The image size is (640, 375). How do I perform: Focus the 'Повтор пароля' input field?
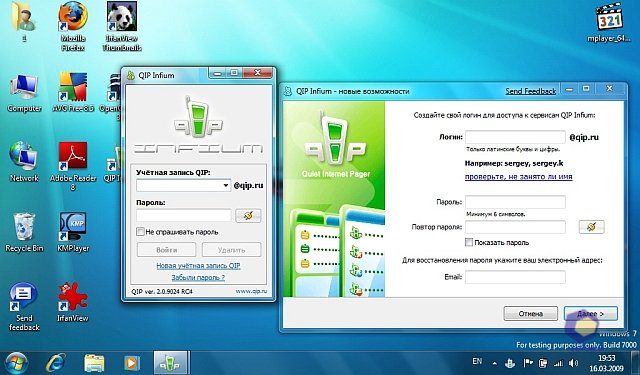515,227
